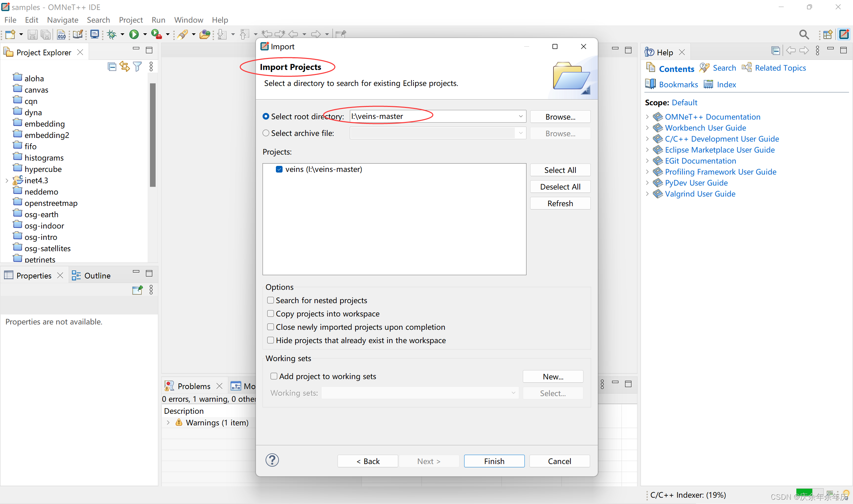853x504 pixels.
Task: Open the Project menu
Action: coord(130,20)
